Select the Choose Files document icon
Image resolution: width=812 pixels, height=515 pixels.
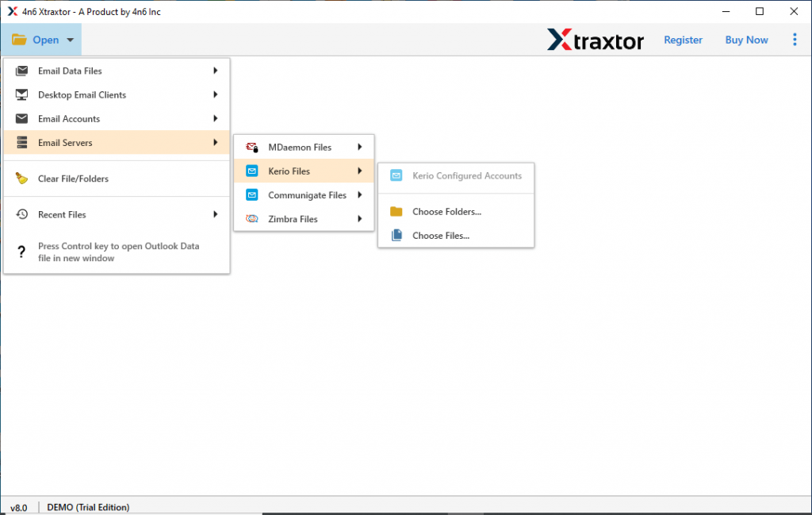396,235
